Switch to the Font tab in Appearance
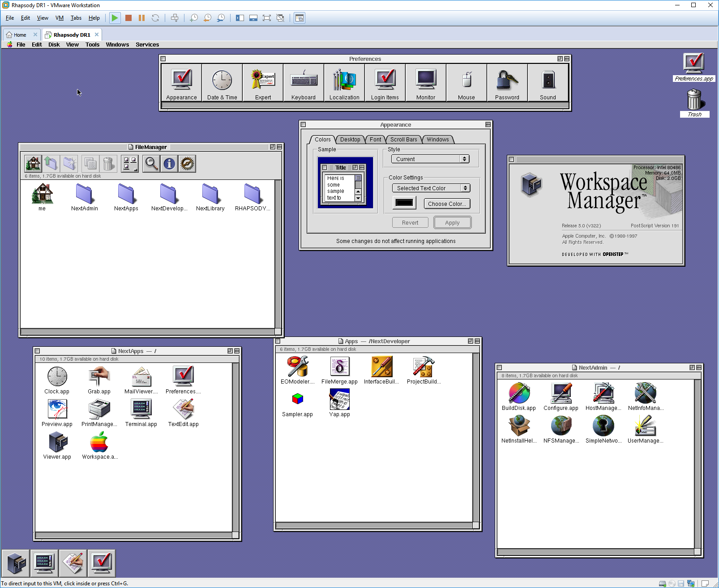The image size is (719, 588). (x=376, y=140)
